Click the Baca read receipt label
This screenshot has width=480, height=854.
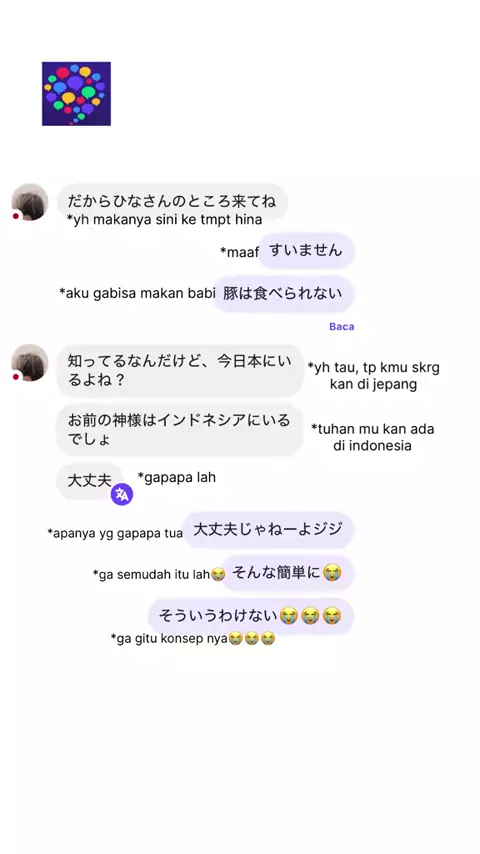(x=342, y=327)
